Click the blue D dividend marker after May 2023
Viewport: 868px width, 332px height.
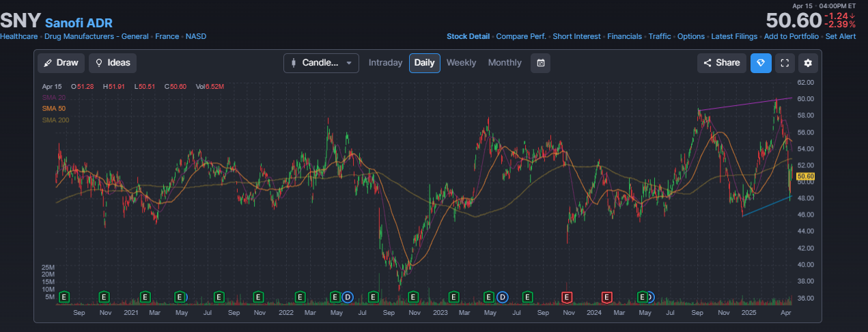[x=503, y=296]
